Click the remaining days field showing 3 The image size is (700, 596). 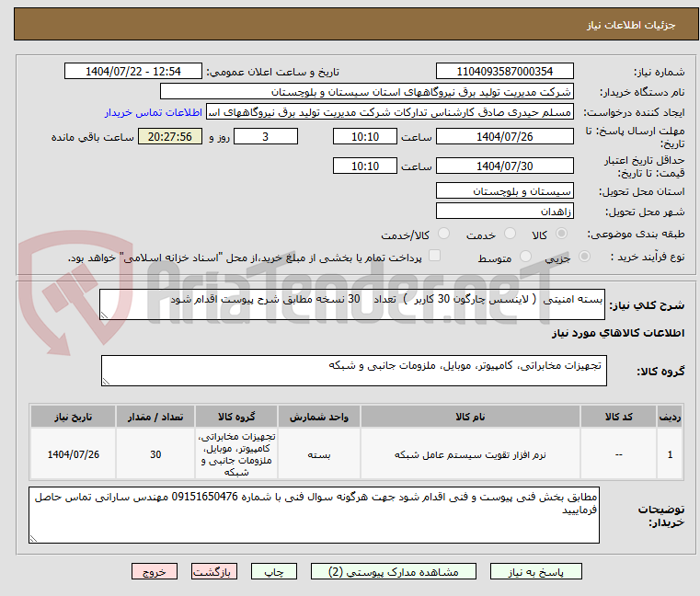266,137
